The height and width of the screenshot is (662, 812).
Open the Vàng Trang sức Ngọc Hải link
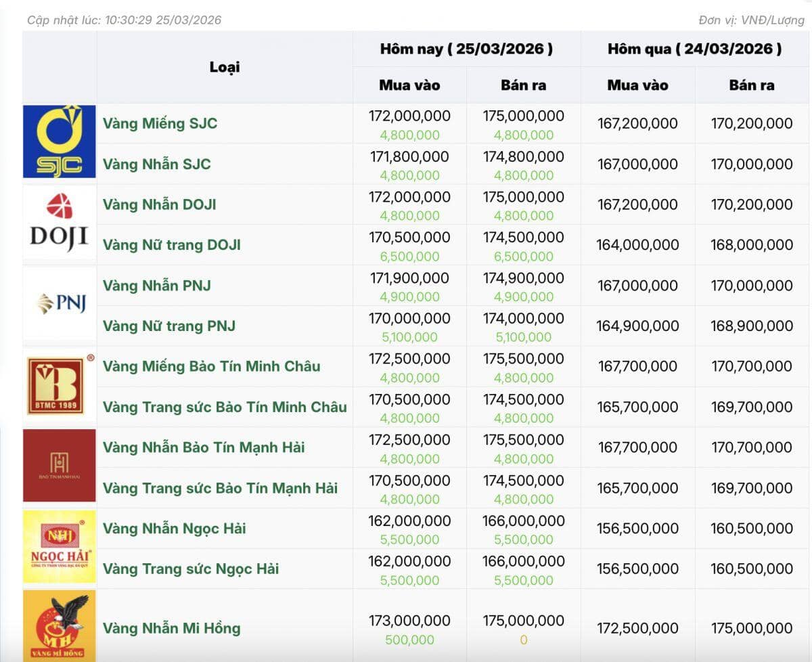[191, 569]
